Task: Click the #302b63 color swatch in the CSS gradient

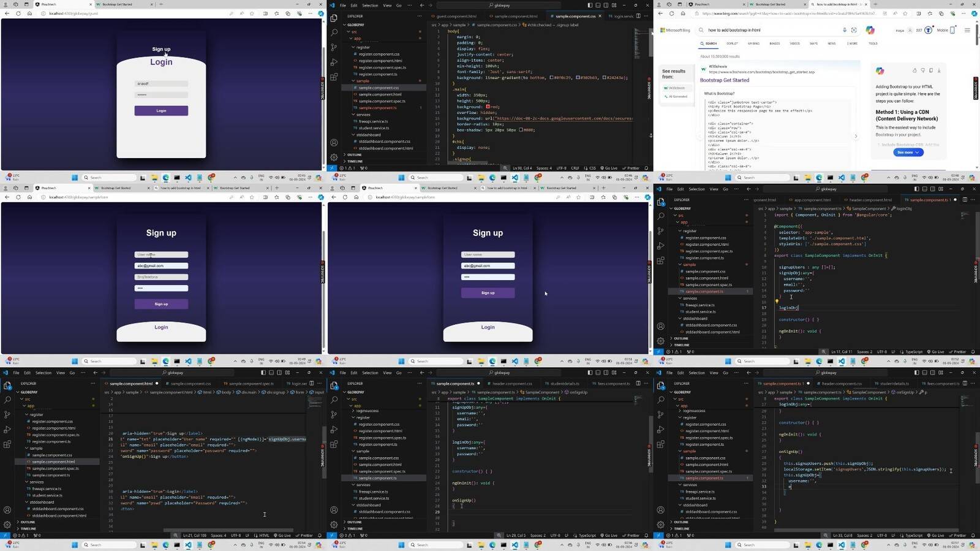Action: (578, 78)
